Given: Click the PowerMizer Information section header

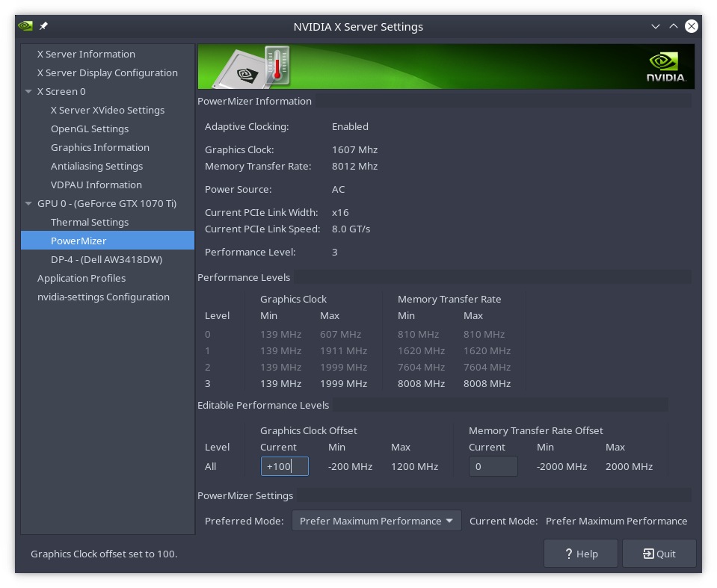Looking at the screenshot, I should [x=254, y=101].
